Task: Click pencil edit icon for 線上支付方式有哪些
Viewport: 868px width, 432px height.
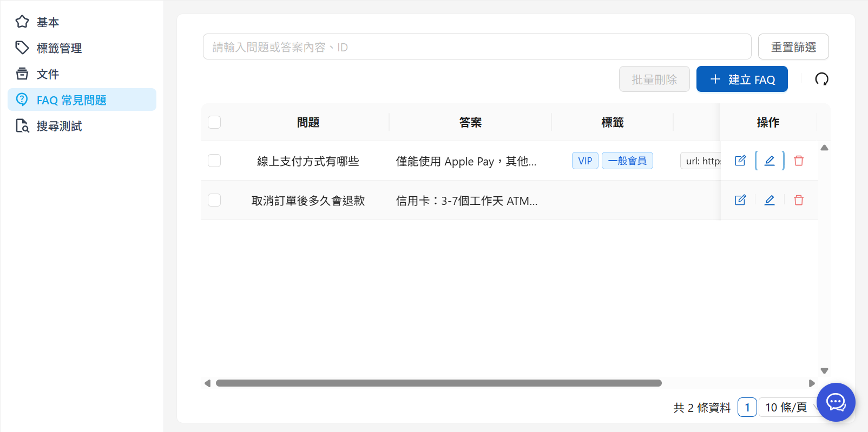Action: (x=769, y=161)
